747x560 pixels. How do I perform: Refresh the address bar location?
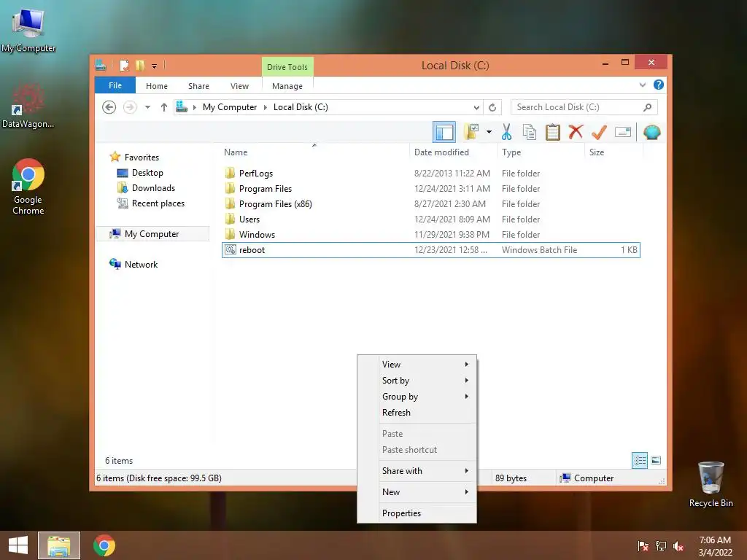pyautogui.click(x=492, y=107)
